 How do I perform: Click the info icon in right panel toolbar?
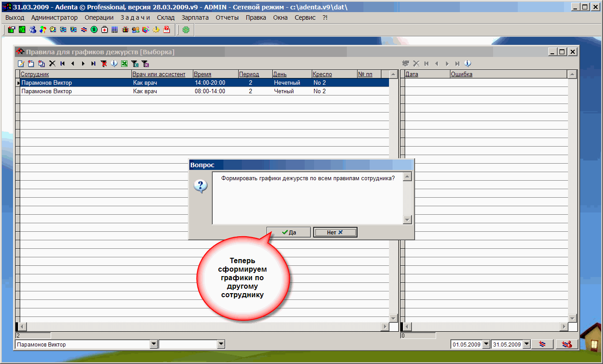(x=468, y=64)
